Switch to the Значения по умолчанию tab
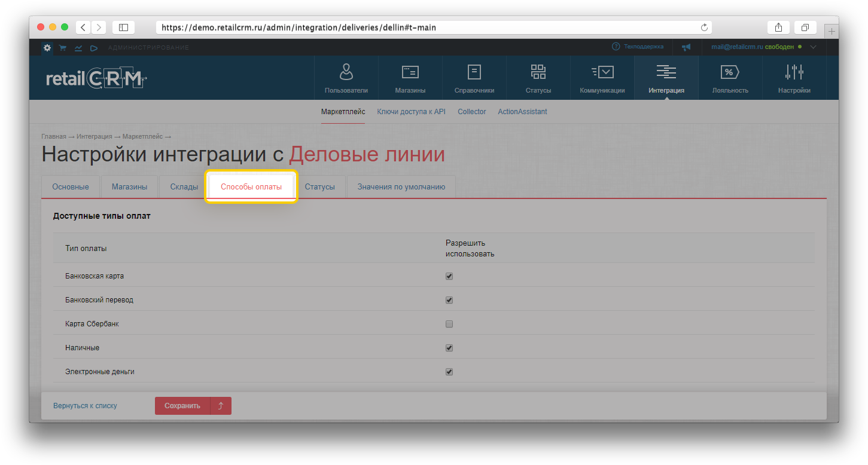The image size is (868, 465). 401,186
